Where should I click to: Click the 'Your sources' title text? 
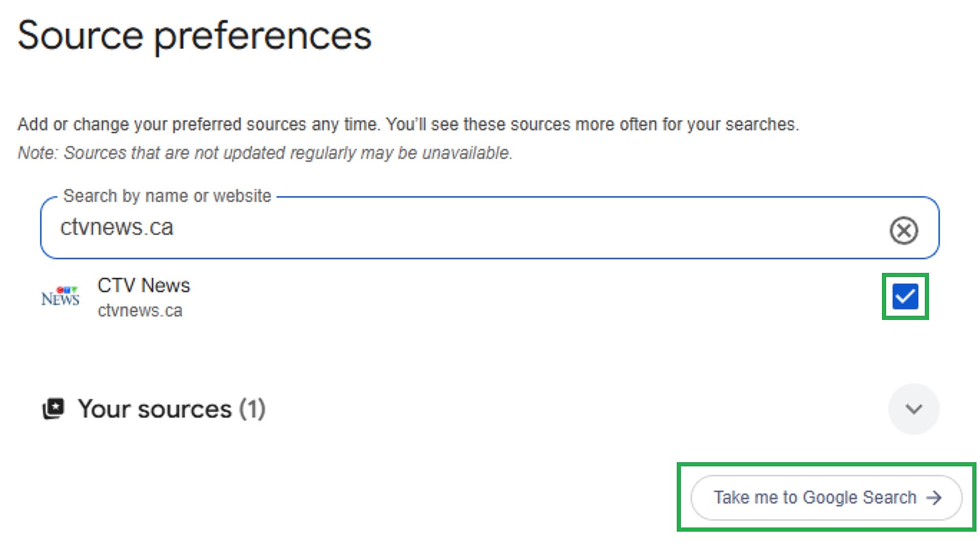pyautogui.click(x=155, y=409)
